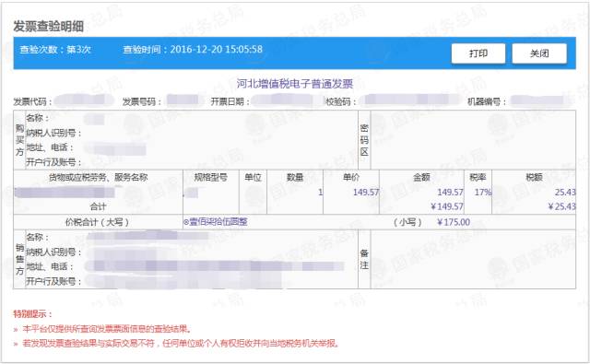Click the 河北增值税电子普通发票 title
The image size is (590, 364).
[295, 84]
